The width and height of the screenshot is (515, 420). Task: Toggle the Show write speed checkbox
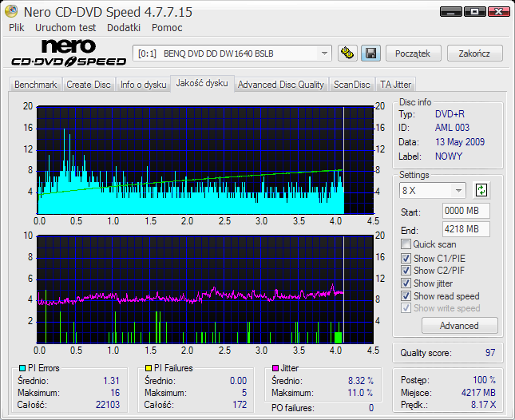pos(406,308)
